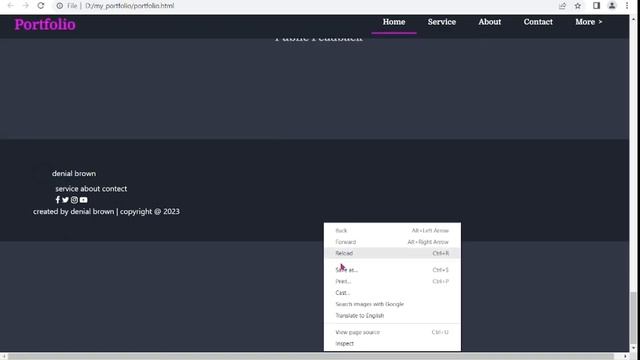Click the horizontal scrollbar at bottom
The image size is (640, 360).
pyautogui.click(x=311, y=356)
